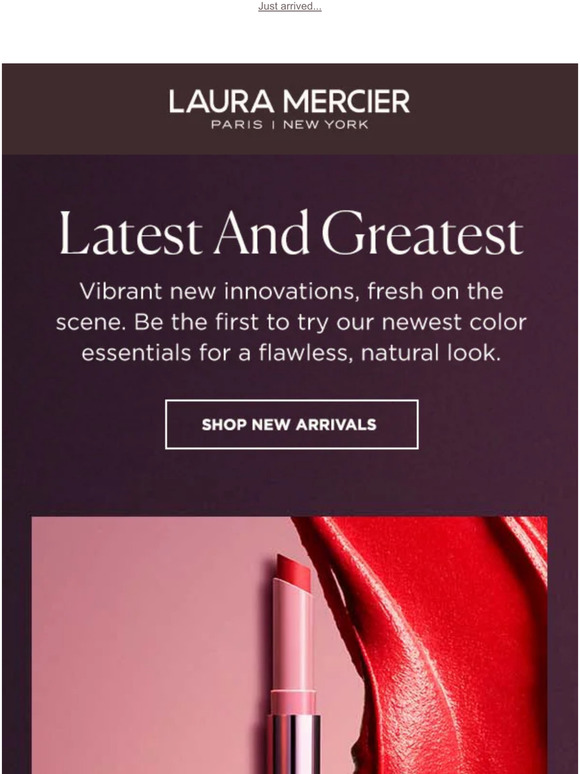
Task: Click the red lipstick bullet tip
Action: click(294, 574)
